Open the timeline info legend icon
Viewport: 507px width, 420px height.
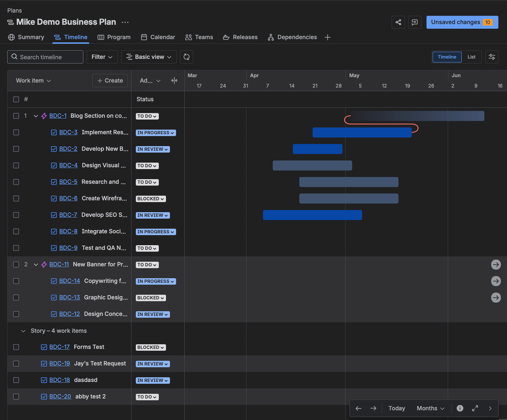coord(460,408)
